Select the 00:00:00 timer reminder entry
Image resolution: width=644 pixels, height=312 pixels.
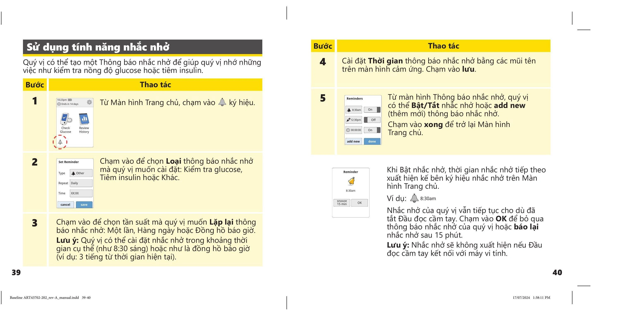pos(354,130)
